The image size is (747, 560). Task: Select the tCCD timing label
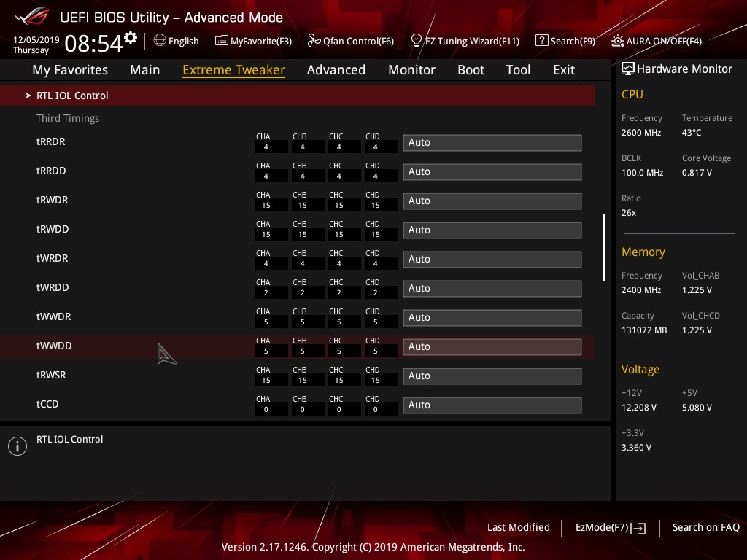[47, 404]
